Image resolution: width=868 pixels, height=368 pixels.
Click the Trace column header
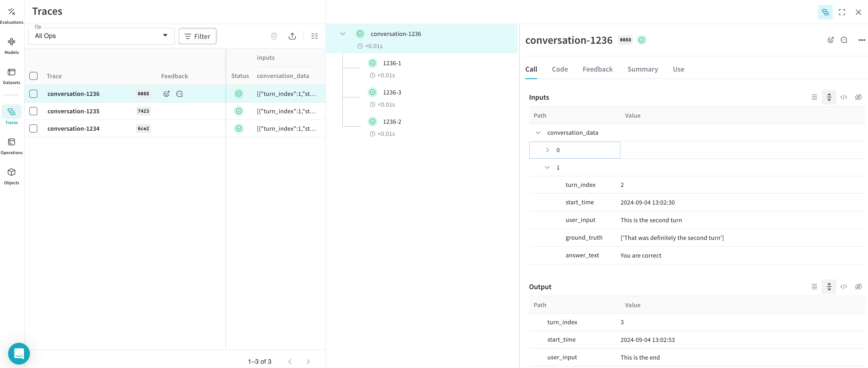(x=54, y=76)
